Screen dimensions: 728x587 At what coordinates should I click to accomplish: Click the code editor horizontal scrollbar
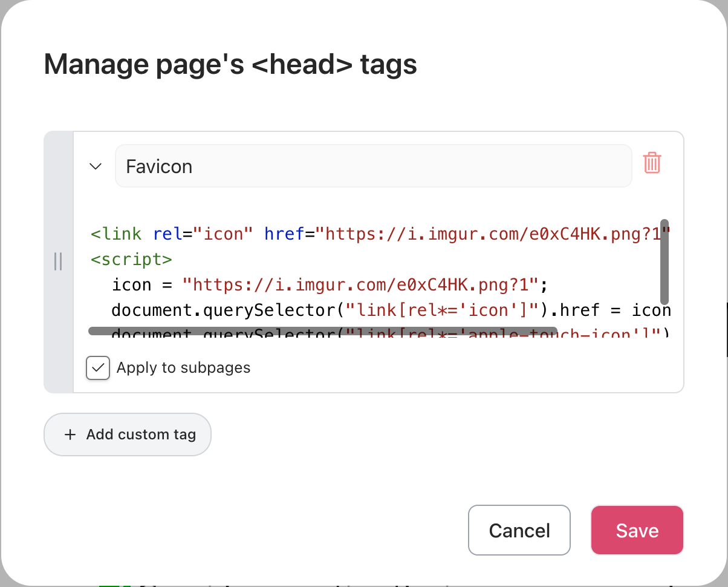[323, 331]
